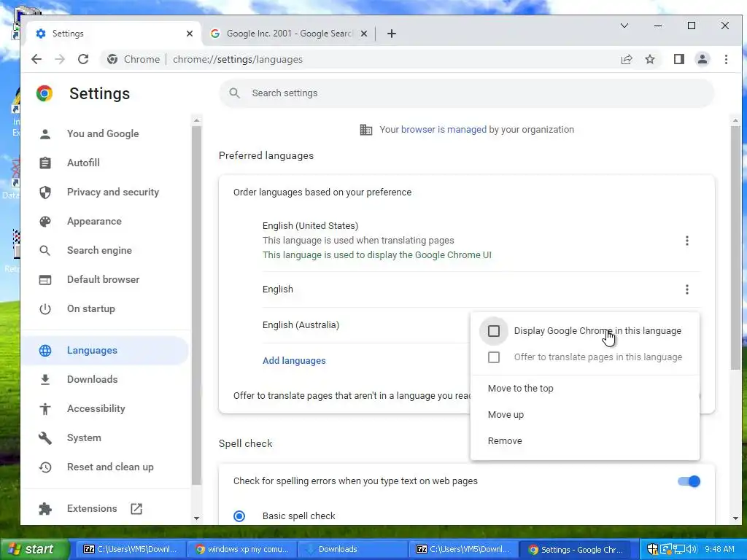Open more actions for English (United States)

pos(687,241)
